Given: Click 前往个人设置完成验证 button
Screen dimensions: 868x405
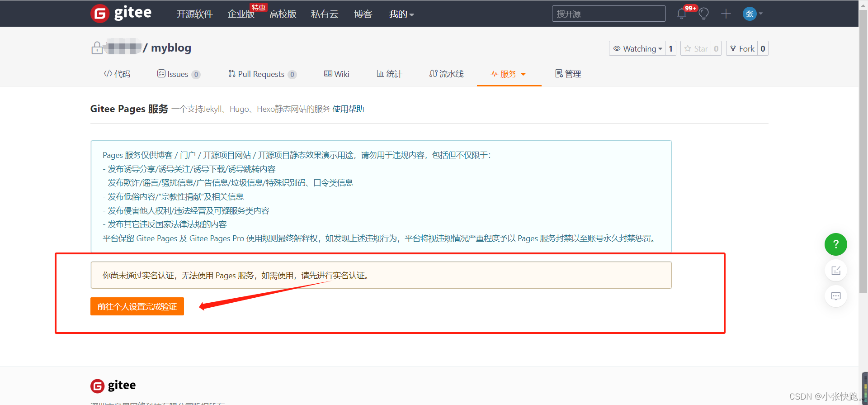Looking at the screenshot, I should [x=137, y=306].
